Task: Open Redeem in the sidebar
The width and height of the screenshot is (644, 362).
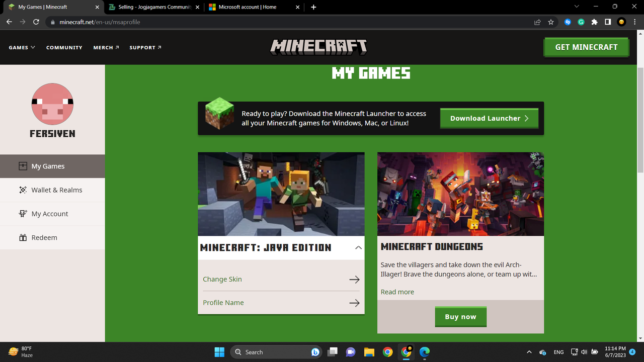Action: (x=52, y=237)
